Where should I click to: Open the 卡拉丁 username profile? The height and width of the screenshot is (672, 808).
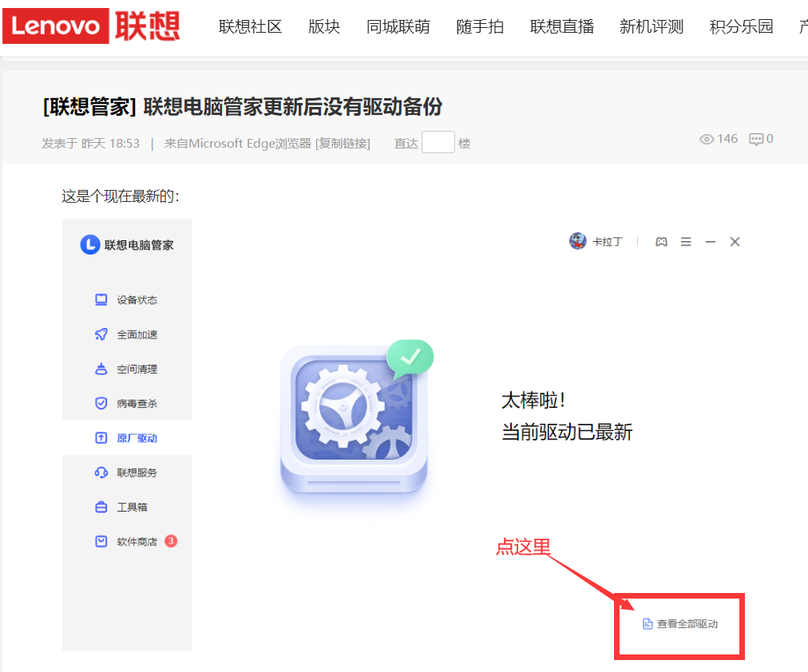pos(607,242)
